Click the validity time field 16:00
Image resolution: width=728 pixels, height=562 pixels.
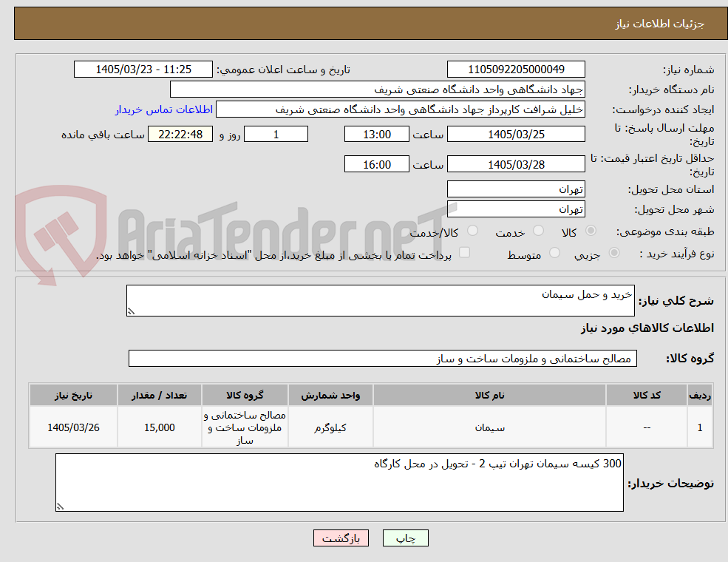[x=376, y=164]
